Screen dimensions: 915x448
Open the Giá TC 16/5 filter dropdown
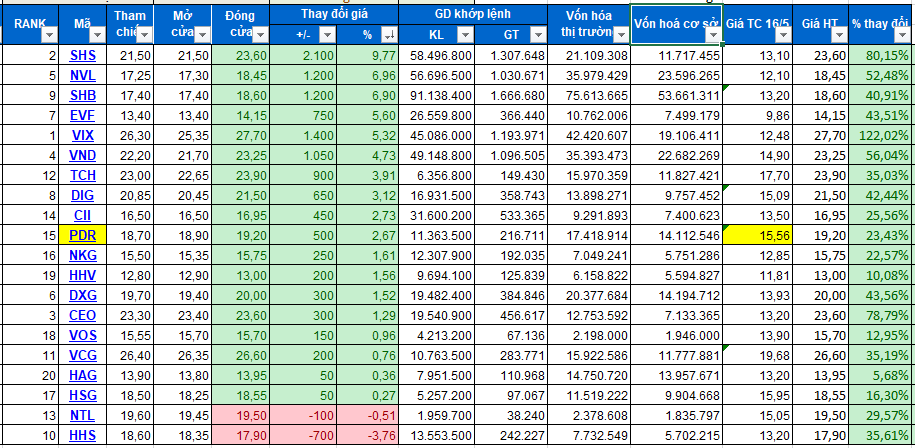[782, 36]
